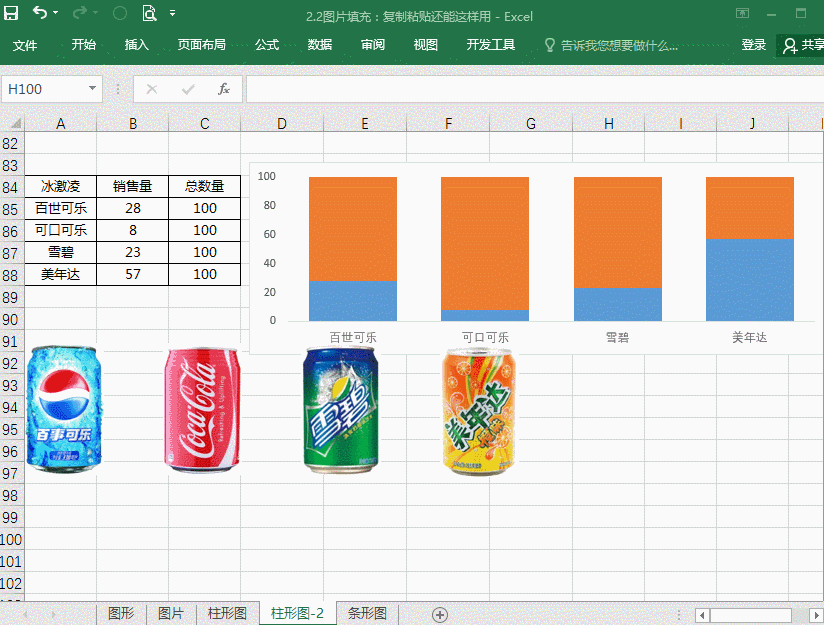824x625 pixels.
Task: Click the 告诉我您想要做什么 search box
Action: point(619,46)
